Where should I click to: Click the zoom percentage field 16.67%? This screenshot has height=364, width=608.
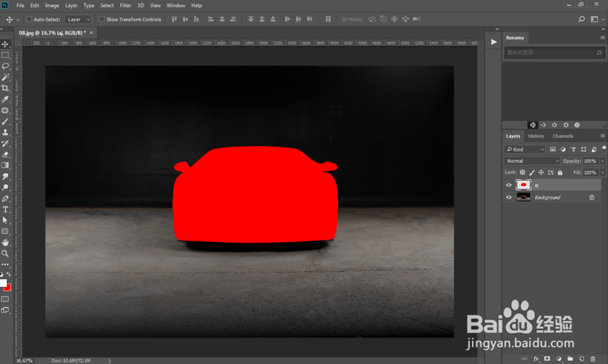[24, 360]
